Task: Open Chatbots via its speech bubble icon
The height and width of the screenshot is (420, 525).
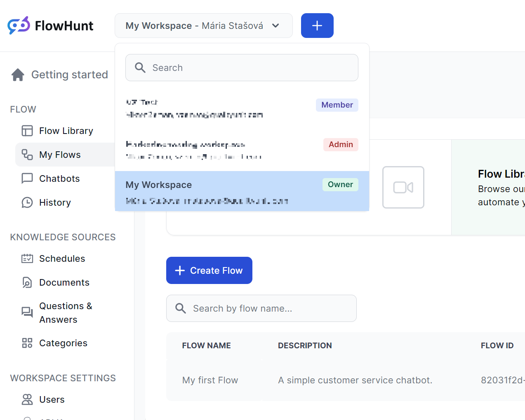Action: (27, 178)
